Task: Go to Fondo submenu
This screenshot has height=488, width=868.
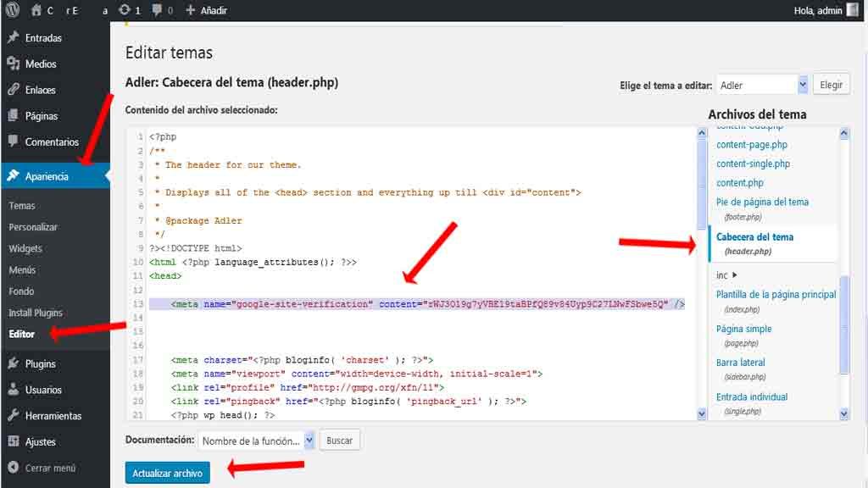Action: tap(21, 291)
